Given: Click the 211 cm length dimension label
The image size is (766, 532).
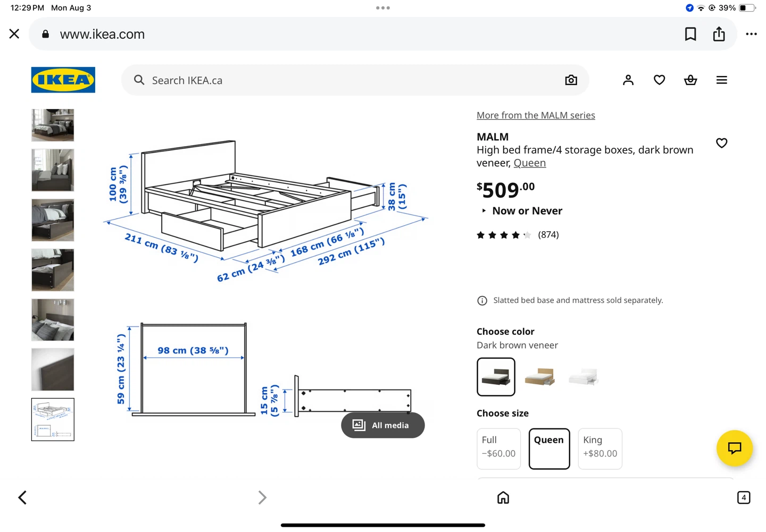Looking at the screenshot, I should point(162,248).
